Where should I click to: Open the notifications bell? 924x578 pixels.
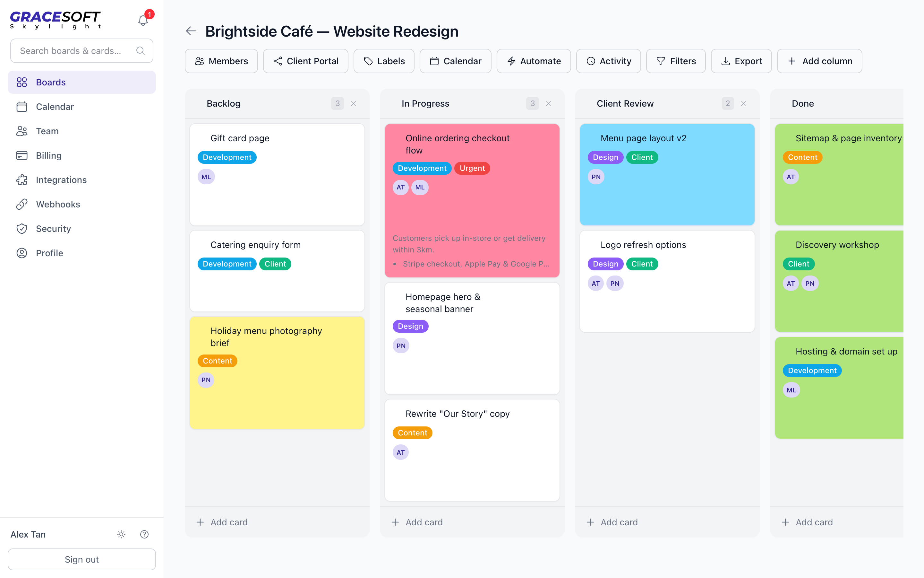tap(143, 21)
